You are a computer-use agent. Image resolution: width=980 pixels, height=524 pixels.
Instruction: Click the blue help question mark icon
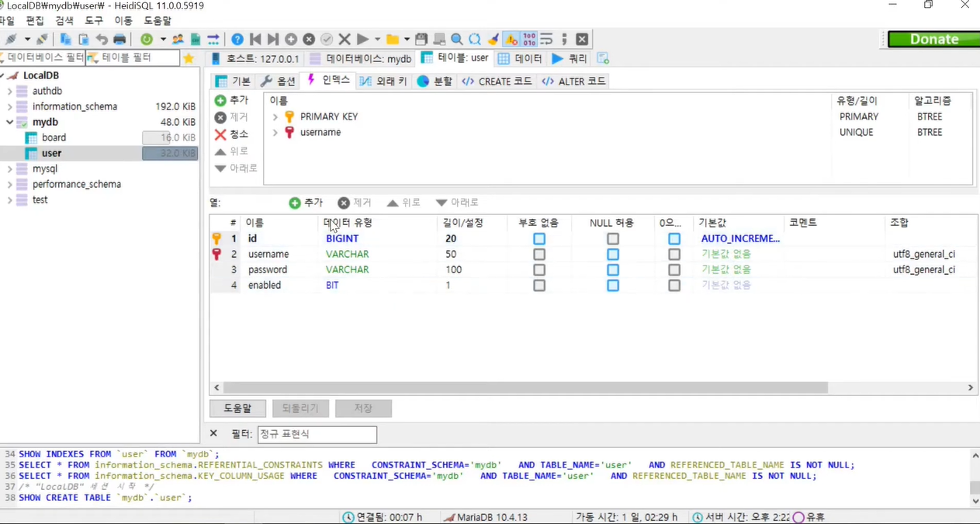pyautogui.click(x=237, y=39)
